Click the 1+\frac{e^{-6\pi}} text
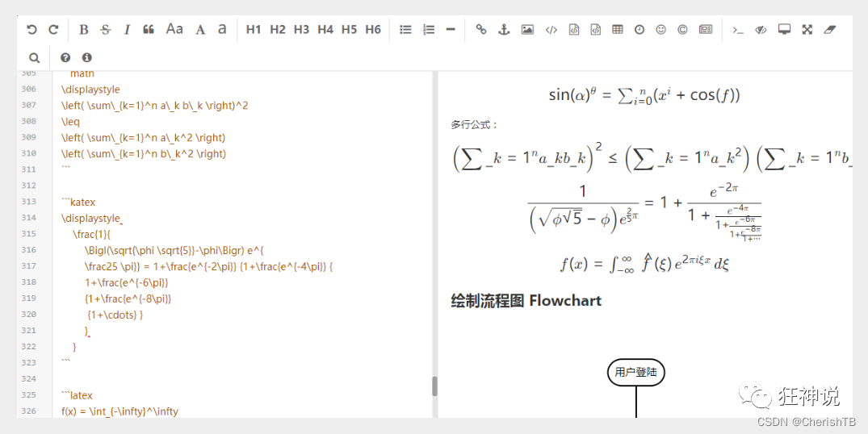Image resolution: width=868 pixels, height=434 pixels. tap(126, 282)
